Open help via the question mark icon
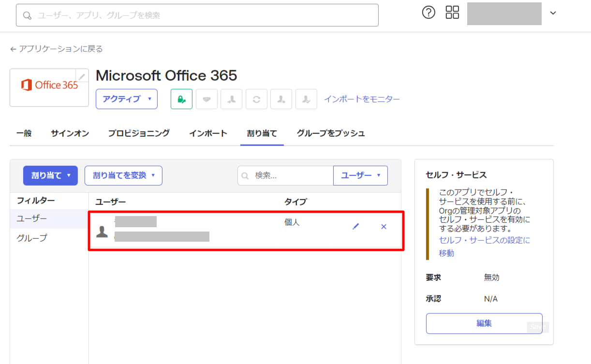 428,13
